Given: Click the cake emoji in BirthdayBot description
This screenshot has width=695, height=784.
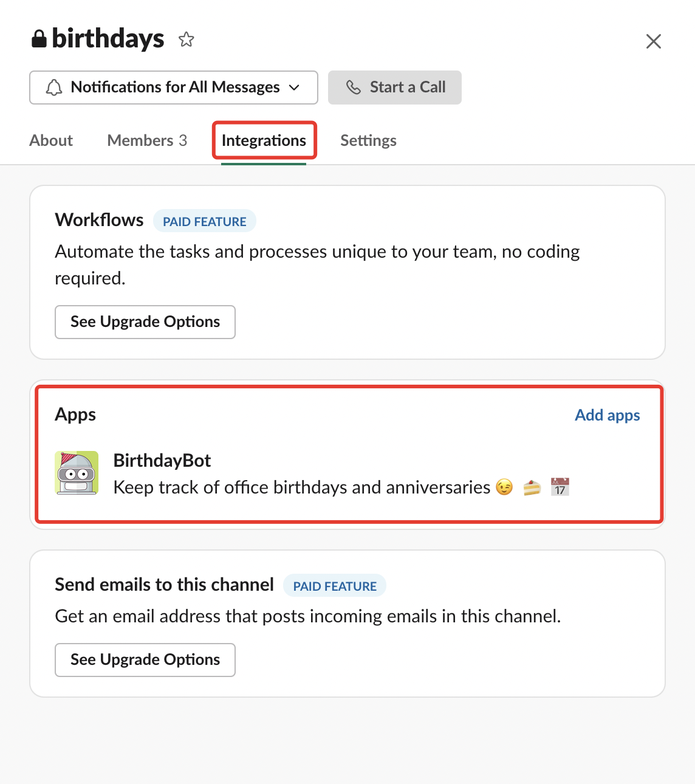Looking at the screenshot, I should coord(532,487).
